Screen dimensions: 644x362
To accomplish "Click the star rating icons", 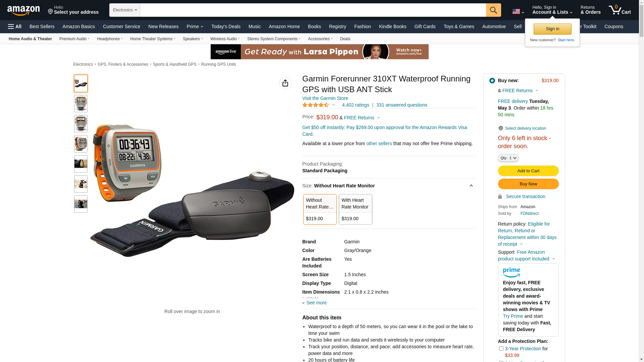I will (316, 105).
